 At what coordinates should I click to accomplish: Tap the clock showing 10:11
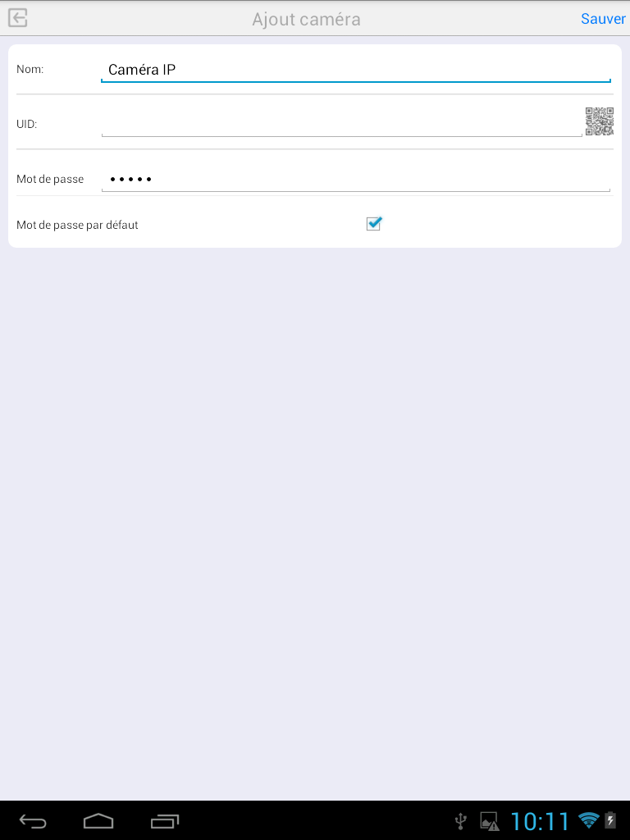pos(540,821)
